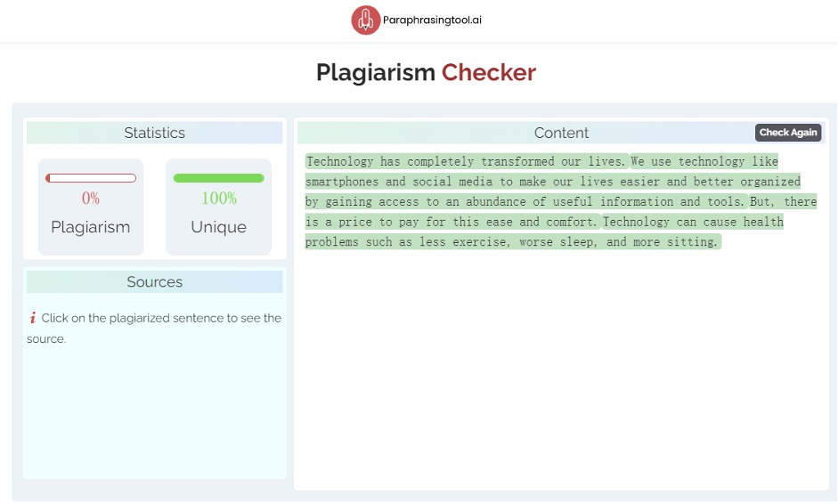Screen dimensions: 838x504
Task: Select the Unique statistics card label
Action: [x=218, y=227]
